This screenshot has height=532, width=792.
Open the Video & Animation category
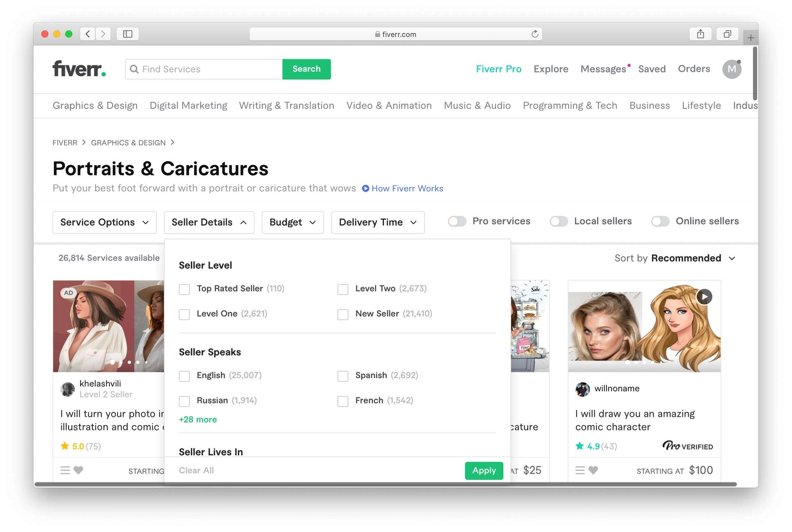[x=389, y=106]
